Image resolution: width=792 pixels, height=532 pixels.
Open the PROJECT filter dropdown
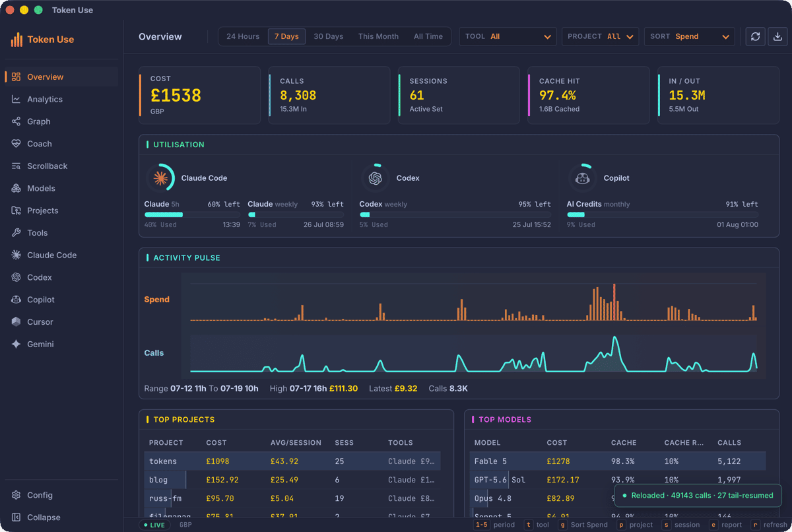(x=601, y=36)
